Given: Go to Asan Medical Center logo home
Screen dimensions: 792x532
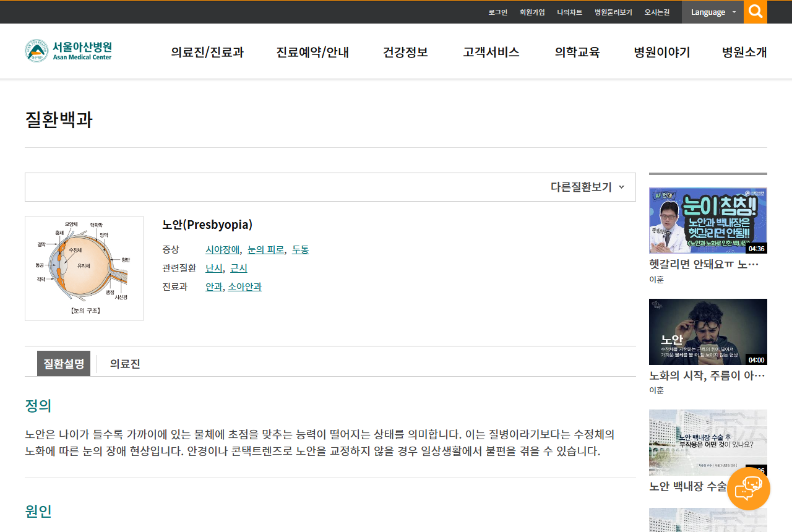Looking at the screenshot, I should point(69,51).
